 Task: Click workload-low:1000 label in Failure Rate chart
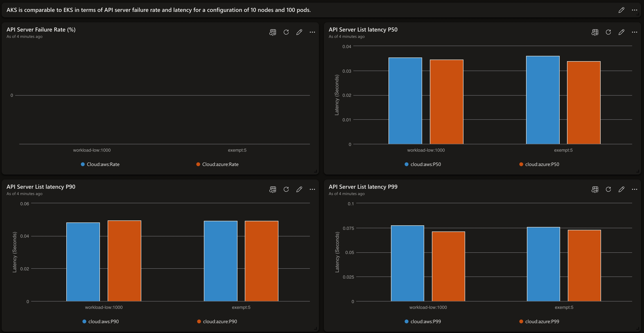click(92, 150)
